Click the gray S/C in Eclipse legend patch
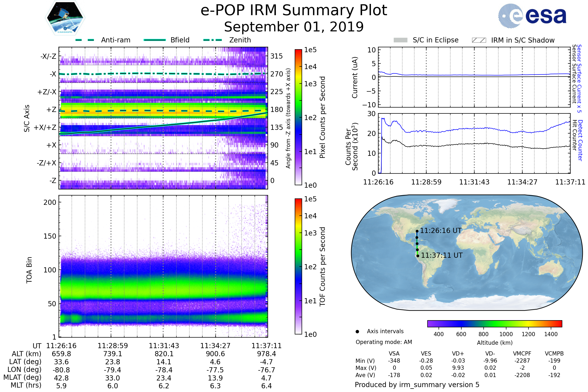This screenshot has width=588, height=392. point(400,40)
